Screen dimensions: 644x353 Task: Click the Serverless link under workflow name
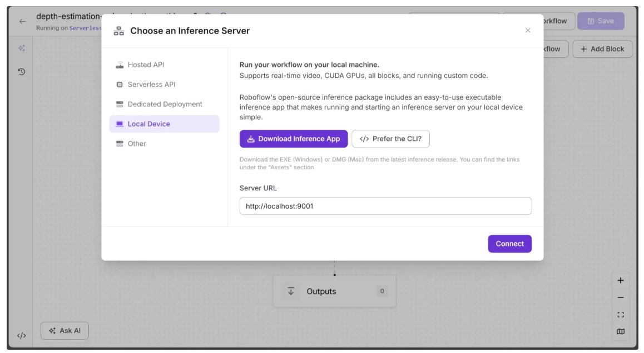click(x=86, y=28)
